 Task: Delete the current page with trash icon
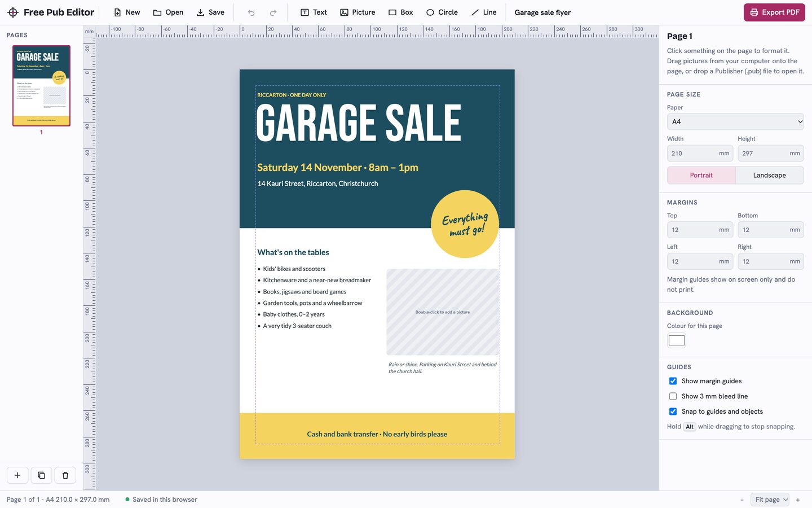tap(65, 475)
